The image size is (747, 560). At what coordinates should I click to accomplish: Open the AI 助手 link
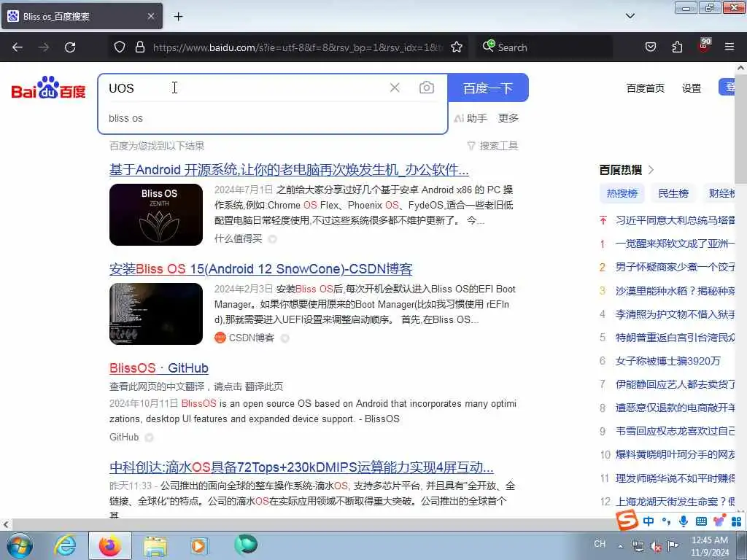point(471,118)
